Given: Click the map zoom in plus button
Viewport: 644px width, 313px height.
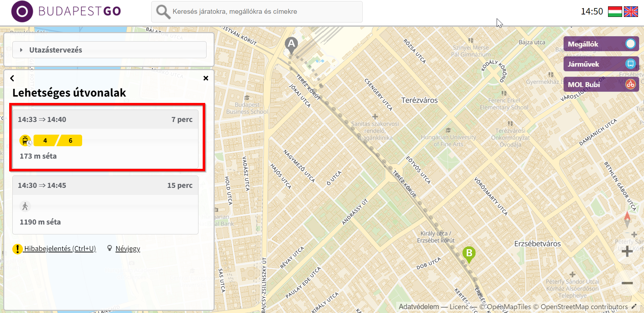Looking at the screenshot, I should coord(627,252).
